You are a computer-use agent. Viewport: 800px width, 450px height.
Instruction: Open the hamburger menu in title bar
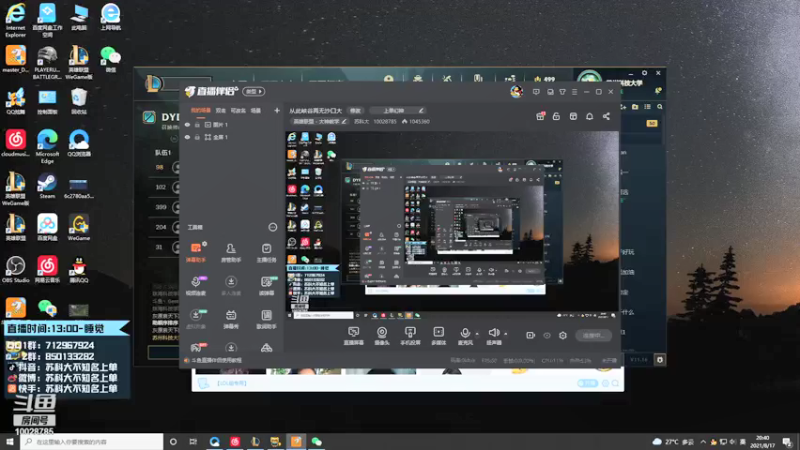[x=574, y=92]
